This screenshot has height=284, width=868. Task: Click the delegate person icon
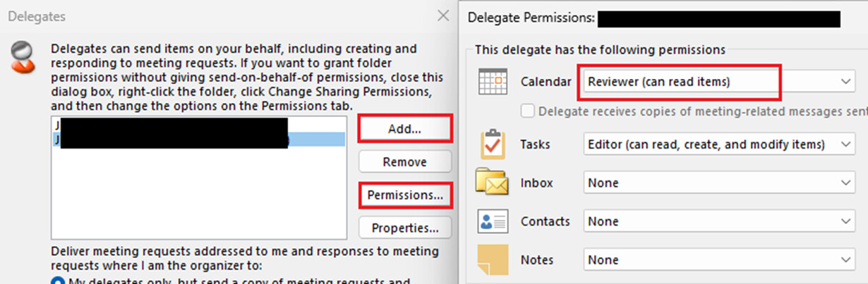24,57
